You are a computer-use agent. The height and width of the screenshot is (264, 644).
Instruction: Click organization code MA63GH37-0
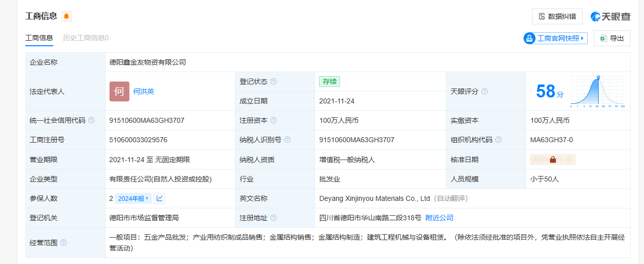[x=551, y=140]
